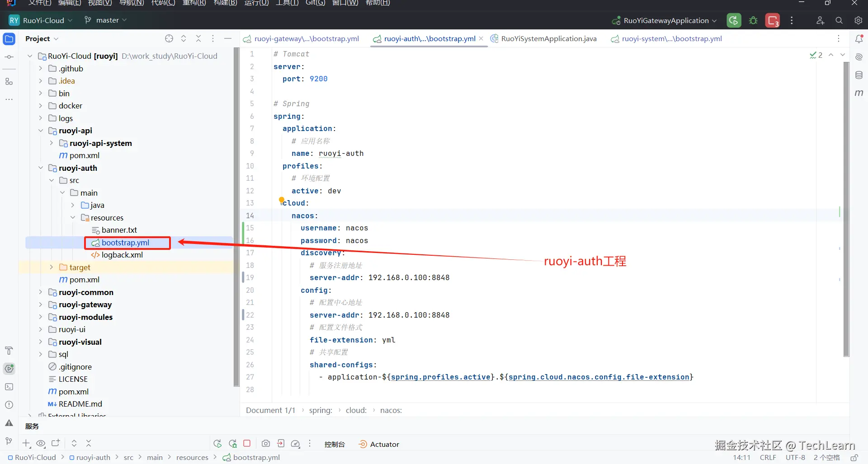
Task: Open the Commit tool window
Action: (x=9, y=57)
